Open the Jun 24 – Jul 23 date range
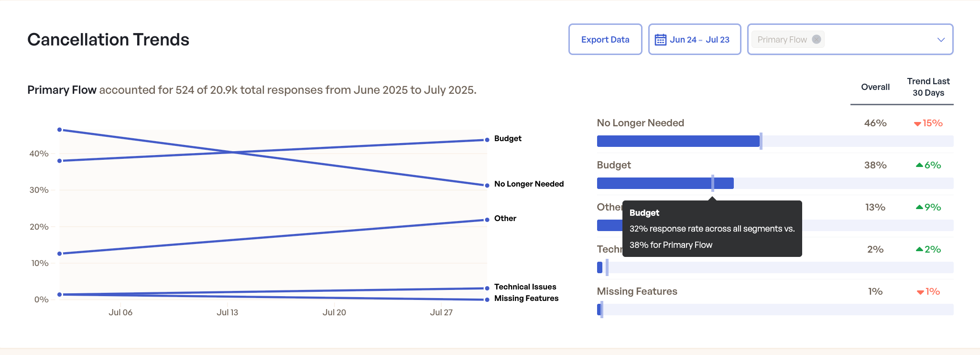 (699, 40)
